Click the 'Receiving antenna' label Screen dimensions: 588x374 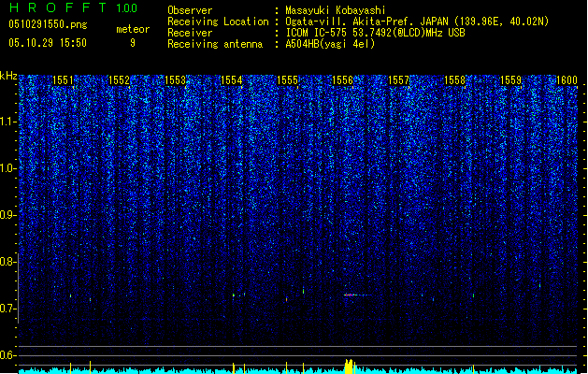(215, 44)
